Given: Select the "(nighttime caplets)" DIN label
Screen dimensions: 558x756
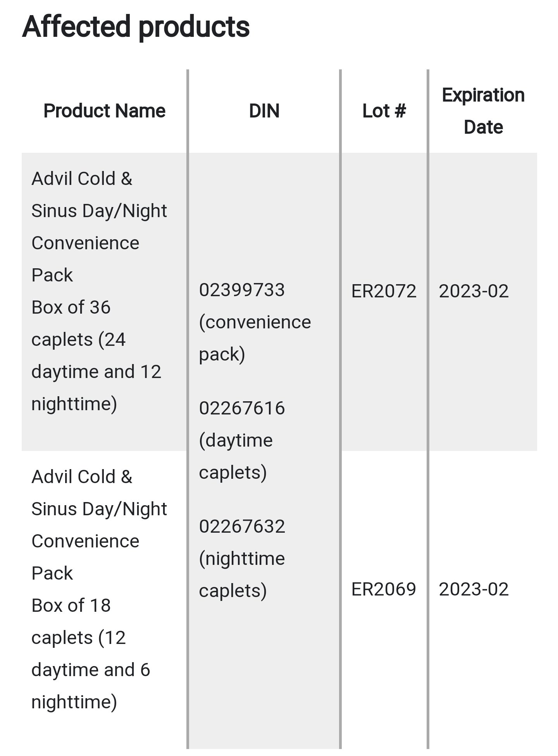Looking at the screenshot, I should click(x=242, y=575).
